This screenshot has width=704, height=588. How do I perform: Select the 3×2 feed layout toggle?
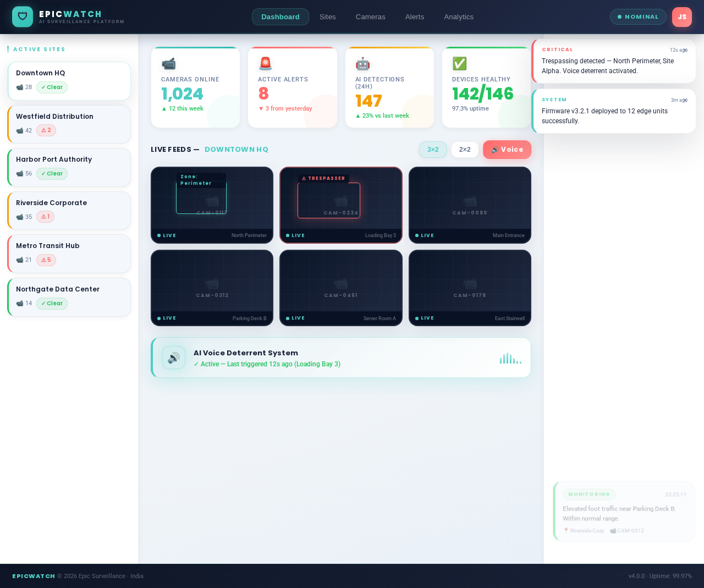tap(433, 149)
